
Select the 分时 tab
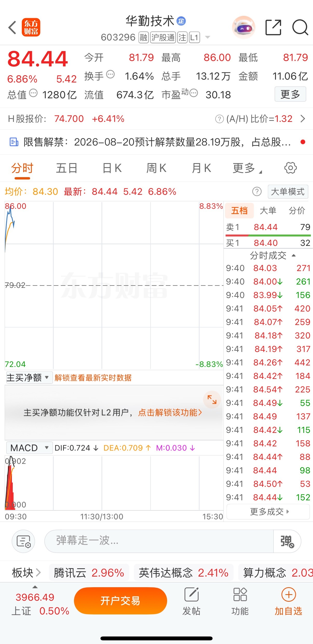(22, 168)
